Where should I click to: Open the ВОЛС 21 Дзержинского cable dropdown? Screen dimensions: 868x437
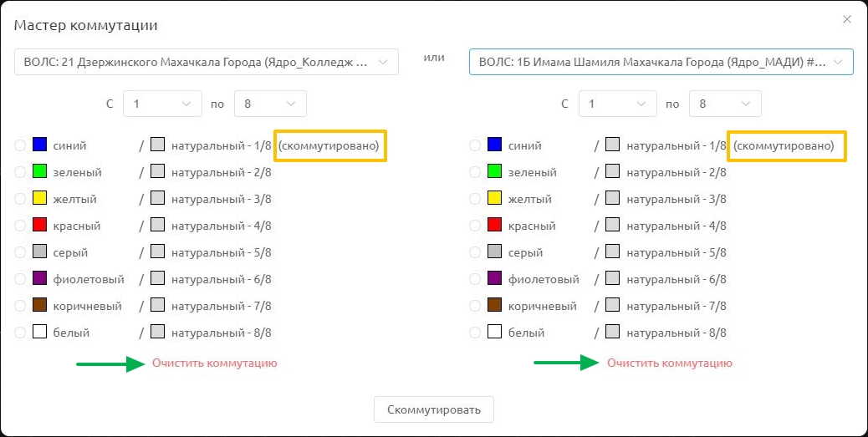pyautogui.click(x=206, y=62)
